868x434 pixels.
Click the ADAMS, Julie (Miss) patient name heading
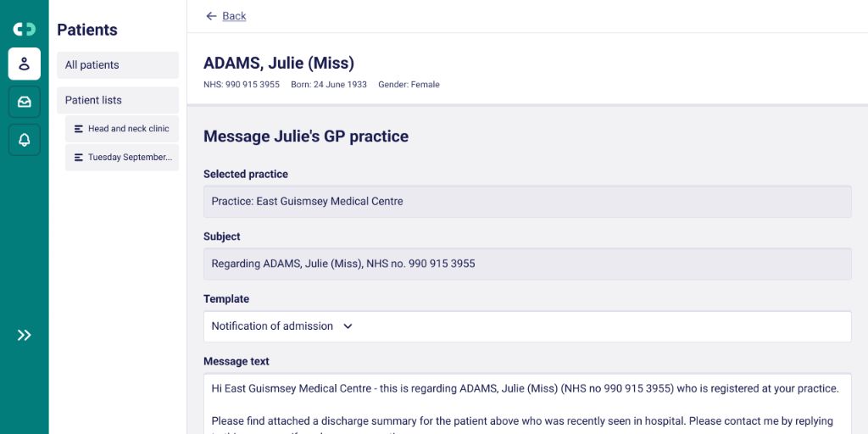(279, 63)
